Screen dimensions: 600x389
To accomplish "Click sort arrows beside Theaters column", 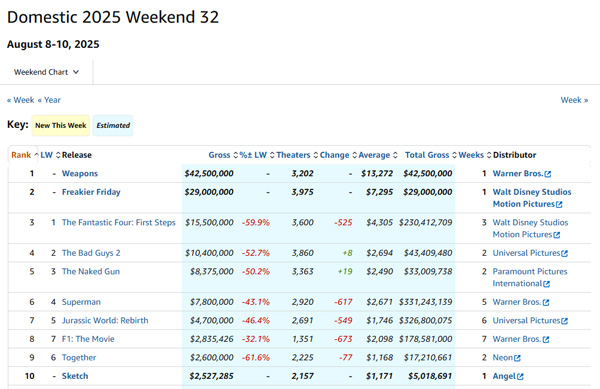I will 316,155.
